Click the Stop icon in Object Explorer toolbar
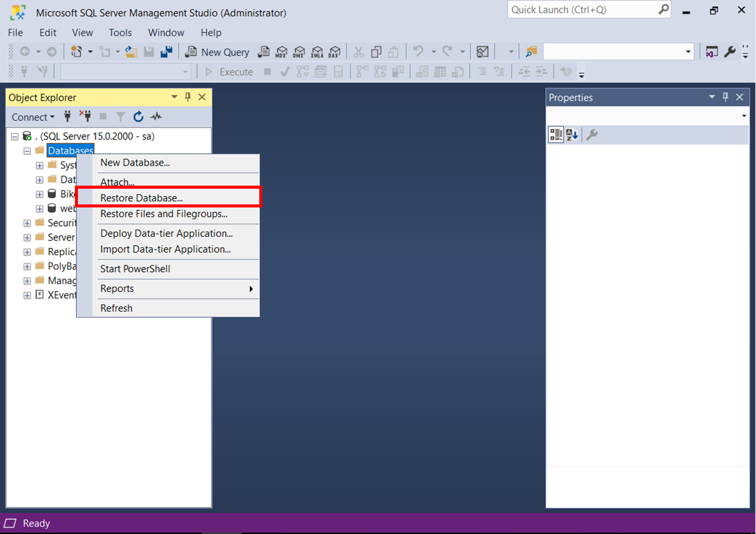The image size is (756, 534). point(103,117)
